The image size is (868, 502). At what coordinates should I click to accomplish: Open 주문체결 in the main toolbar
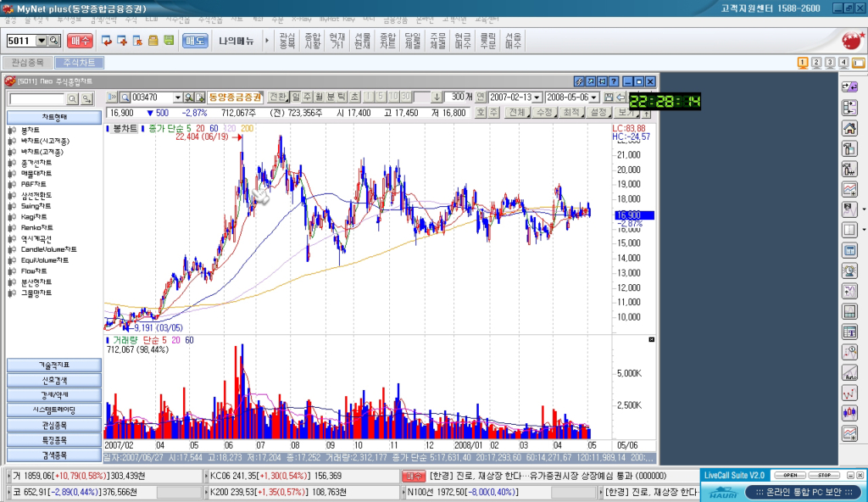438,41
